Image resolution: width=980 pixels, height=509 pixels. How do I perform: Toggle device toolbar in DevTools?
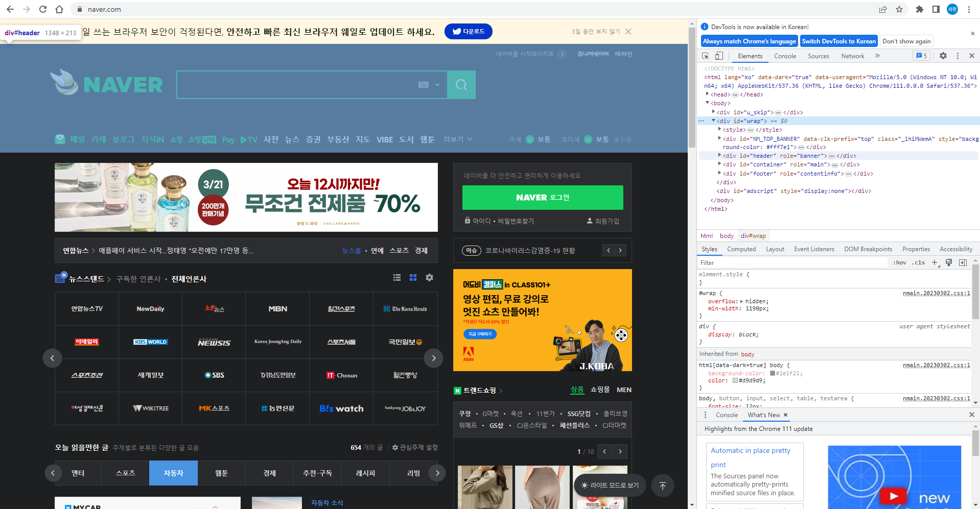(719, 56)
